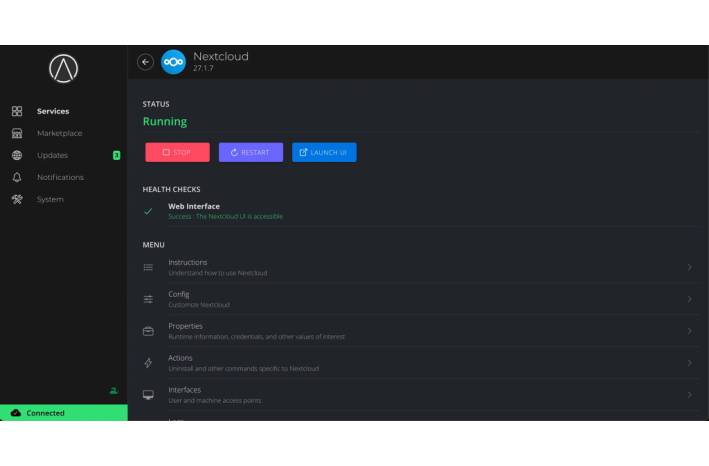Select Marketplace in the sidebar
709x466 pixels.
(x=59, y=133)
